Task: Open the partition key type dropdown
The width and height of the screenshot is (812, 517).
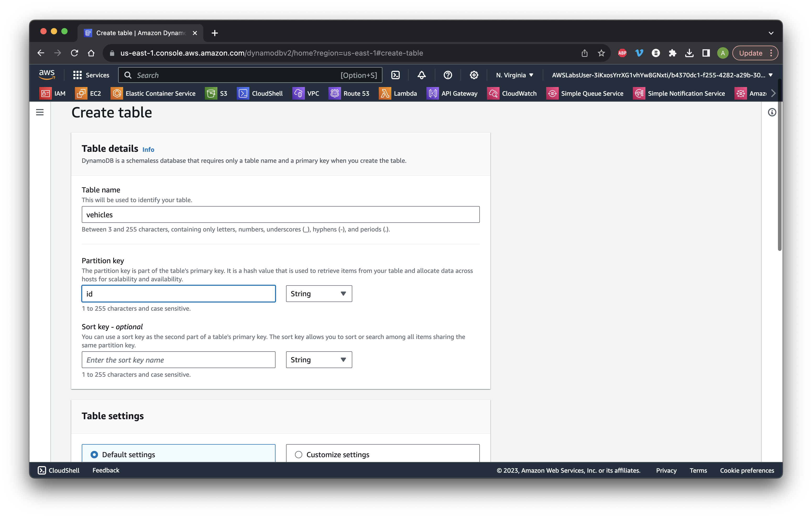Action: click(319, 294)
